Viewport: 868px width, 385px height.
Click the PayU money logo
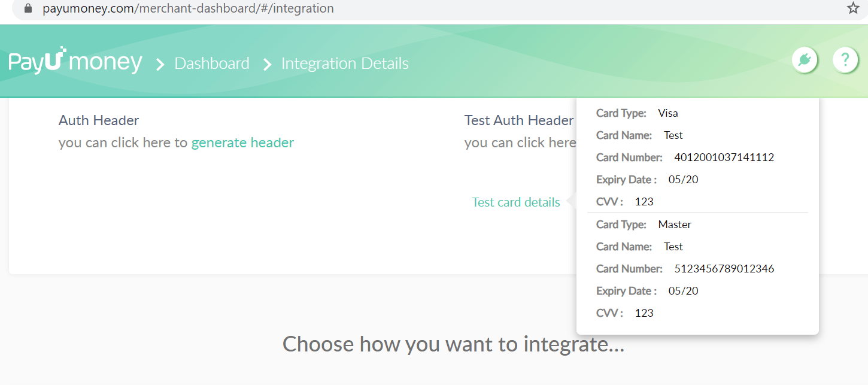75,62
